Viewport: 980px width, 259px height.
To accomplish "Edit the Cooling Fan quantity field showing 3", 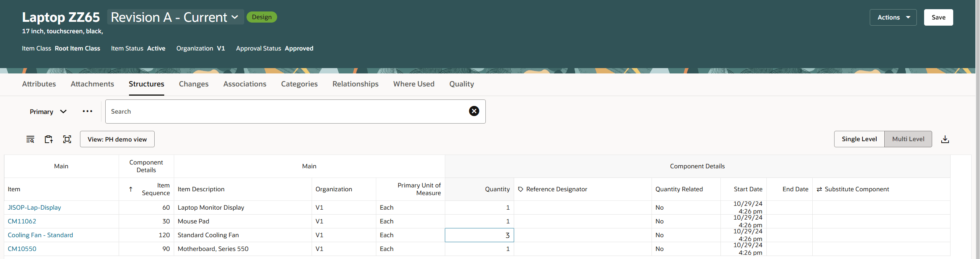I will pos(479,235).
